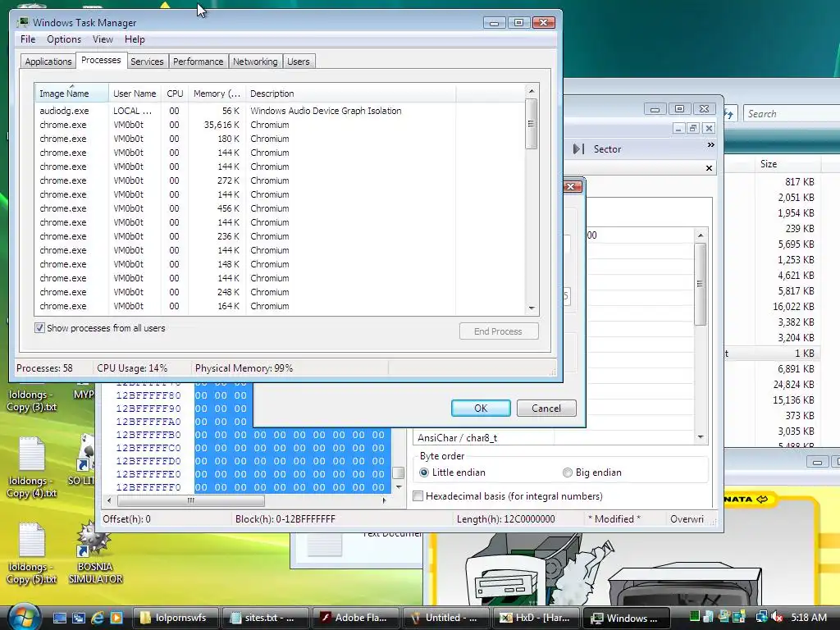The width and height of the screenshot is (840, 630).
Task: Click the hex view scroll-right arrow
Action: coord(384,500)
